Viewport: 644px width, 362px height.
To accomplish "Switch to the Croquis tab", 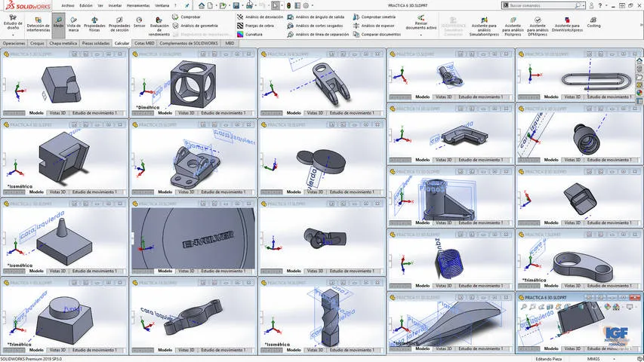I will [37, 43].
